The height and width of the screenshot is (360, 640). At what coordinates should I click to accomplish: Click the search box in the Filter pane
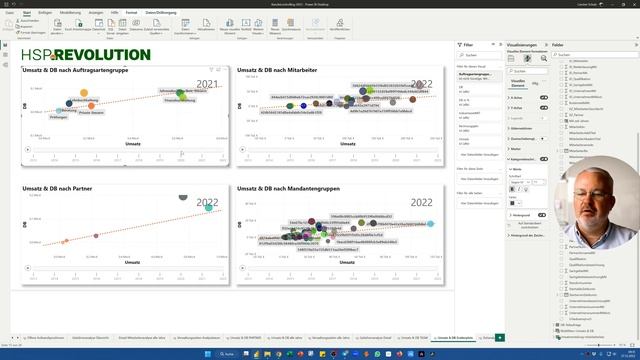(480, 55)
